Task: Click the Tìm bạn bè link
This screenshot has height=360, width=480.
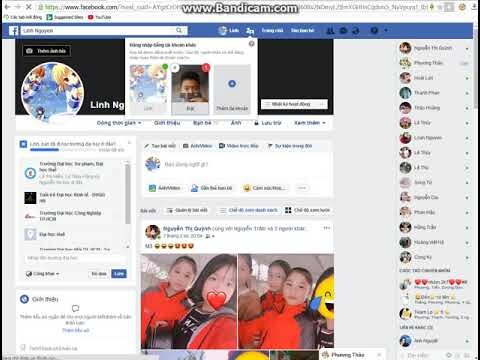Action: pyautogui.click(x=302, y=30)
